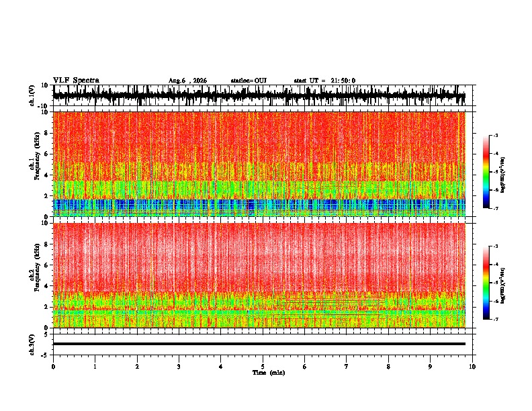The width and height of the screenshot is (532, 411).
Task: Click the time axis tick label "2"
Action: pos(137,367)
